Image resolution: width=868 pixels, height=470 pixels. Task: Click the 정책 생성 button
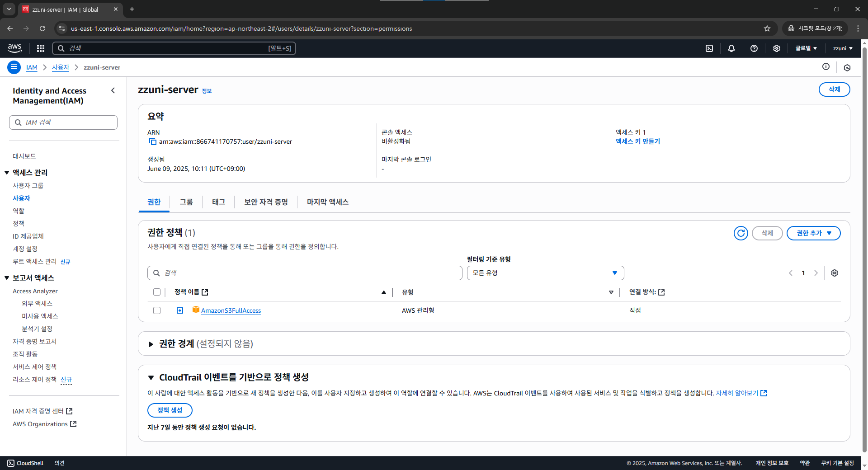170,410
